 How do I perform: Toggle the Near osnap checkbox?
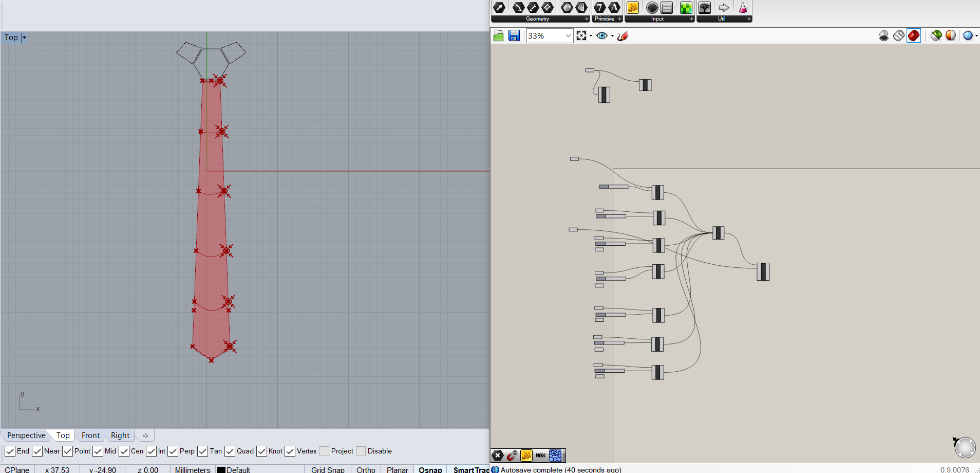(37, 451)
